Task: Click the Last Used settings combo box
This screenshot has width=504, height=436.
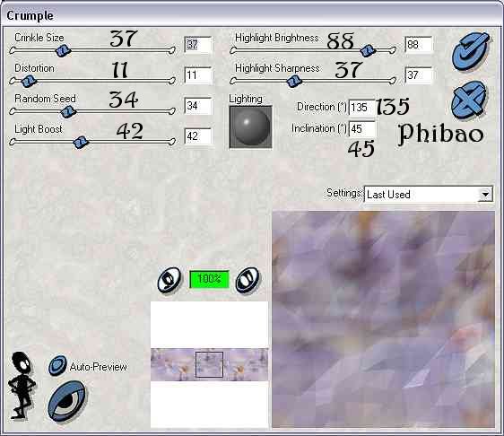Action: 428,194
